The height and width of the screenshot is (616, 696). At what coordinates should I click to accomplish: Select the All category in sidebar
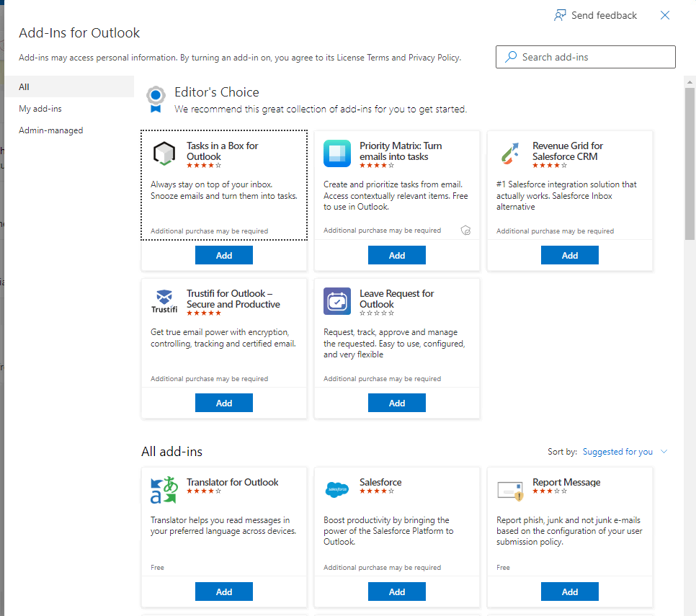(24, 87)
